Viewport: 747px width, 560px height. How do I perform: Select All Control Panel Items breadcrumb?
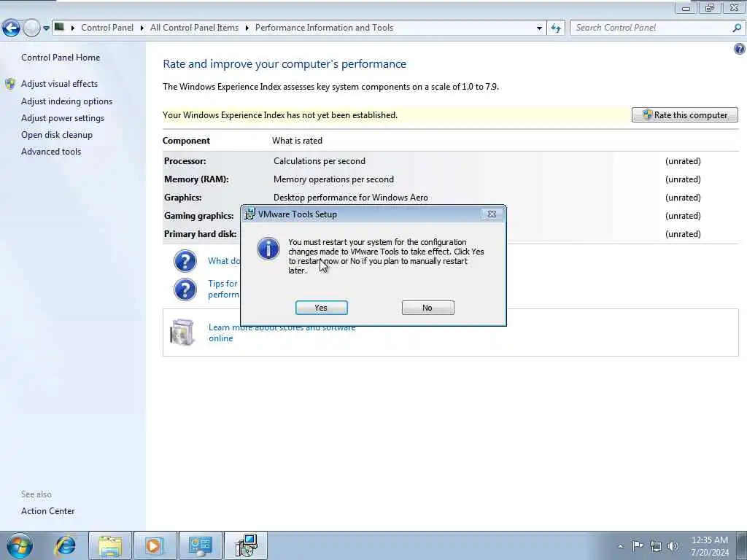[194, 28]
